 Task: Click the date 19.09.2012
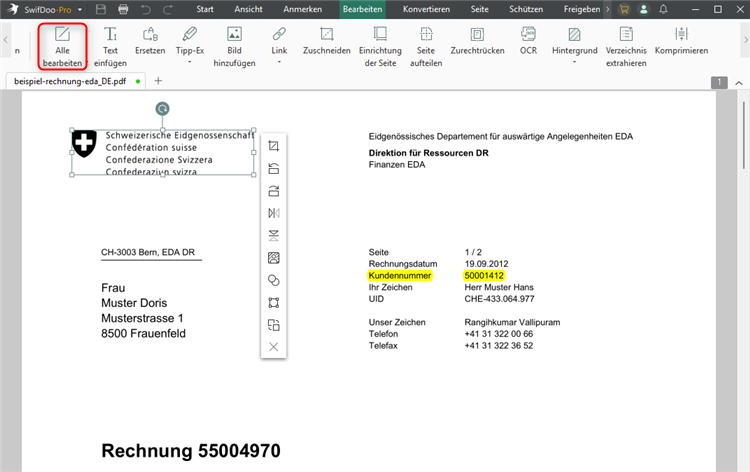pos(486,264)
